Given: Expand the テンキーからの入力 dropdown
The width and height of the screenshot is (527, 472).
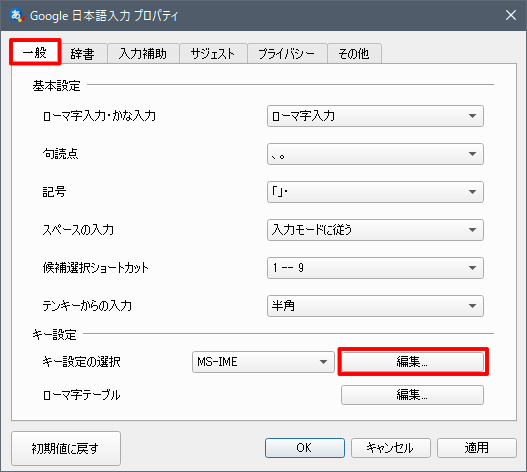Looking at the screenshot, I should click(375, 306).
